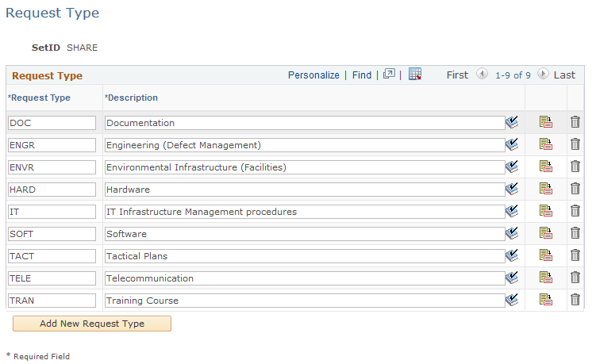Viewport: 596px width, 364px height.
Task: Delete the ENGR request type row
Action: [x=575, y=144]
